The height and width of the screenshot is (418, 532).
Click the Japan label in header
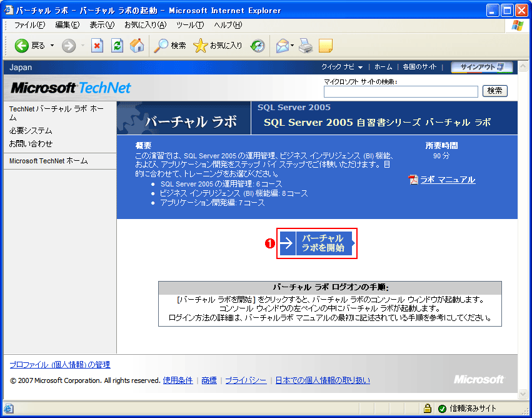[x=21, y=67]
